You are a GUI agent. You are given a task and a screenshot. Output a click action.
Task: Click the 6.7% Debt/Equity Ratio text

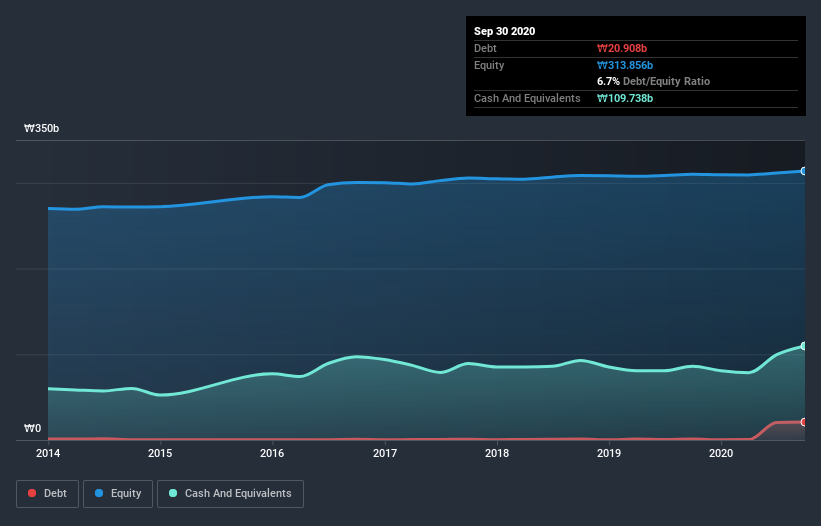coord(653,81)
